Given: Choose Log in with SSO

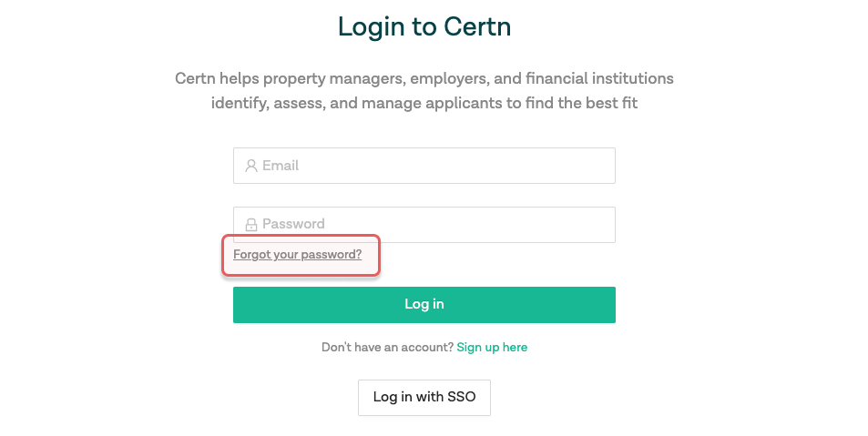Looking at the screenshot, I should coord(424,397).
